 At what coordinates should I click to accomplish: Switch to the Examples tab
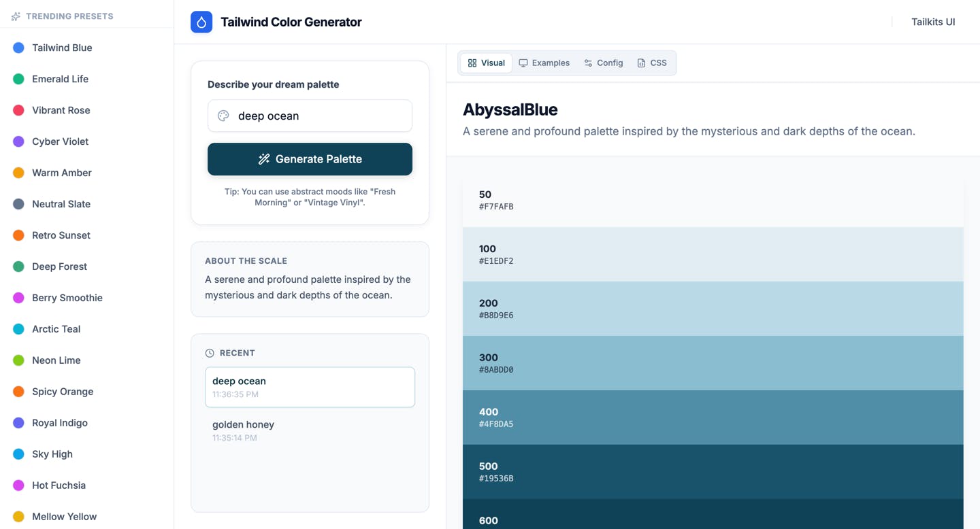click(544, 63)
